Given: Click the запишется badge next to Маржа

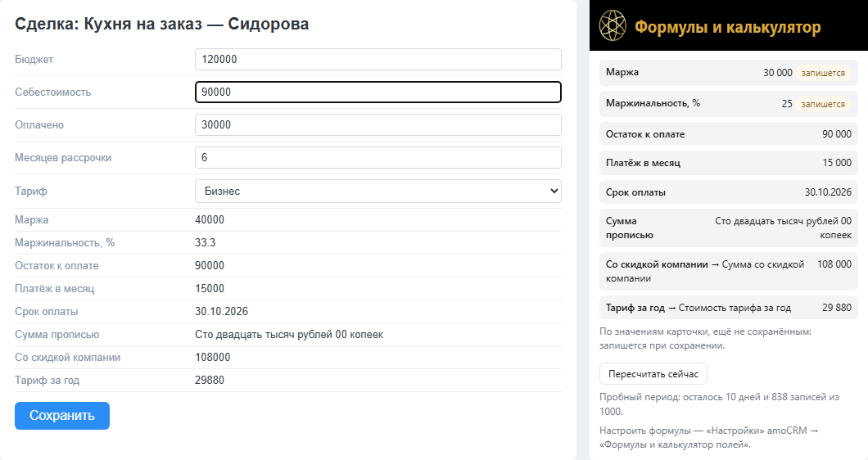Looking at the screenshot, I should coord(823,73).
